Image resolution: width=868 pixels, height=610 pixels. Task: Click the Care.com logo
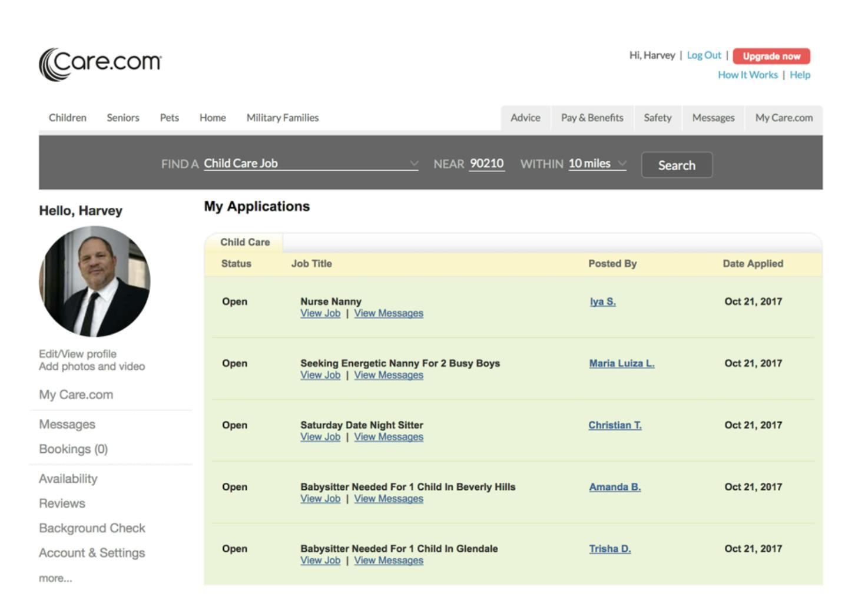point(100,64)
